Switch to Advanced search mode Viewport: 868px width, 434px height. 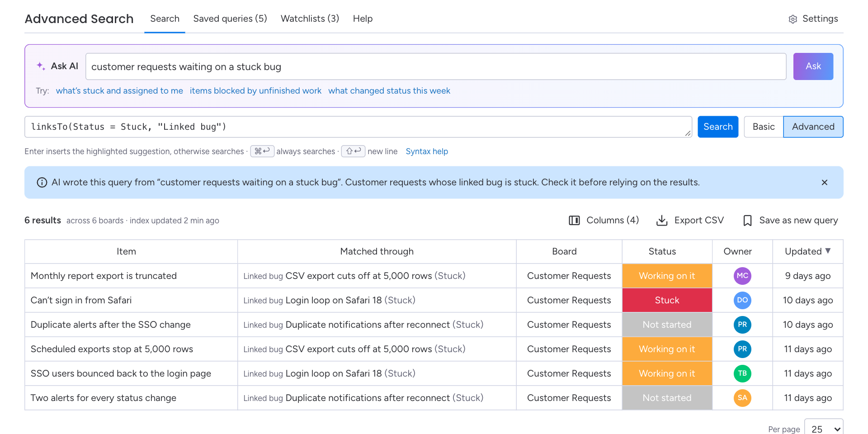point(813,127)
